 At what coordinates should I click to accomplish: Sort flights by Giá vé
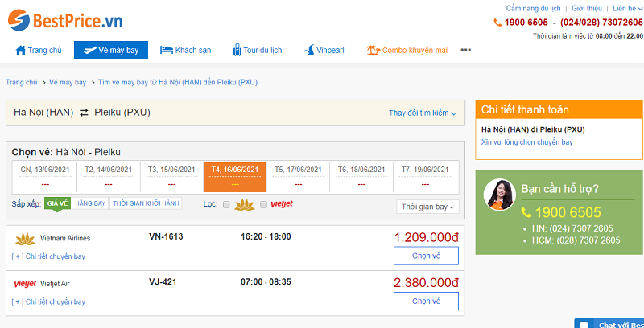coord(57,203)
